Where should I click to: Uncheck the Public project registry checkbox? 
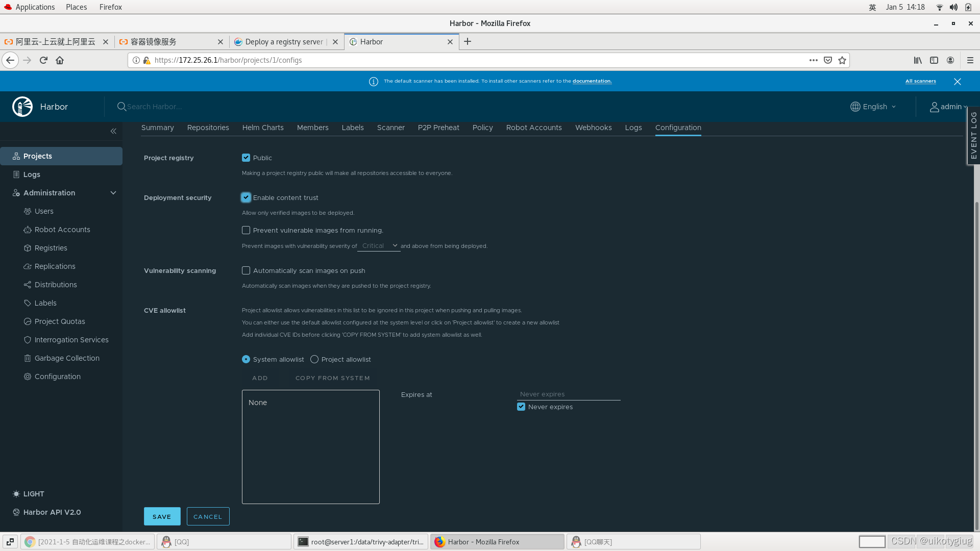[246, 158]
